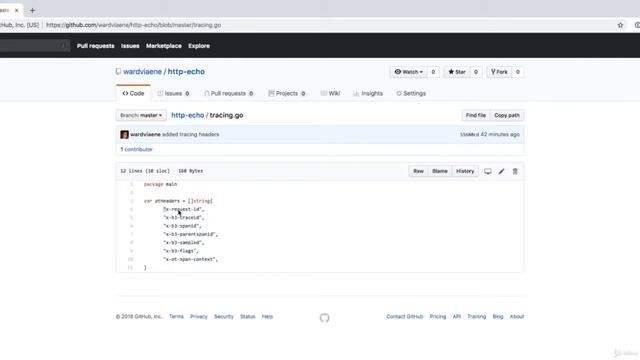View the file as Raw
Screen dimensions: 640x360
418,171
